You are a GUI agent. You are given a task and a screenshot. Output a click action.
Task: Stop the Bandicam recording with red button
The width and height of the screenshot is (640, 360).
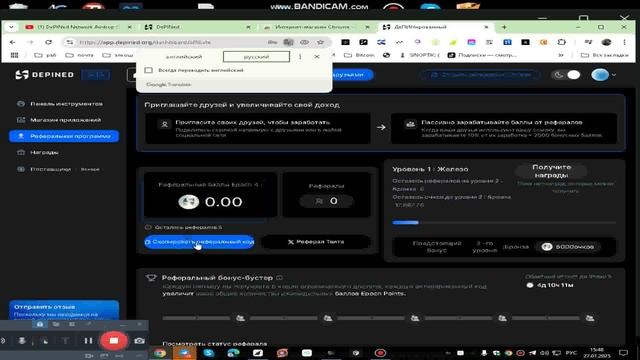click(114, 340)
